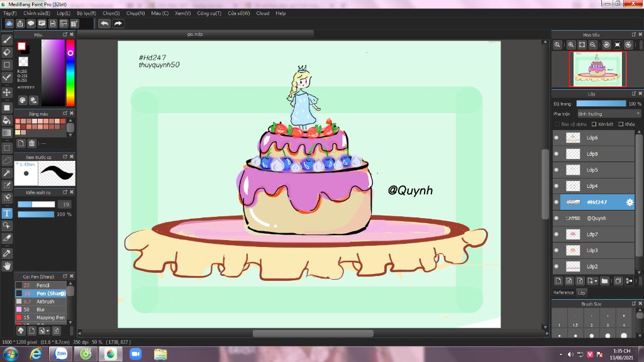
Task: Open the Help menu
Action: [x=280, y=13]
